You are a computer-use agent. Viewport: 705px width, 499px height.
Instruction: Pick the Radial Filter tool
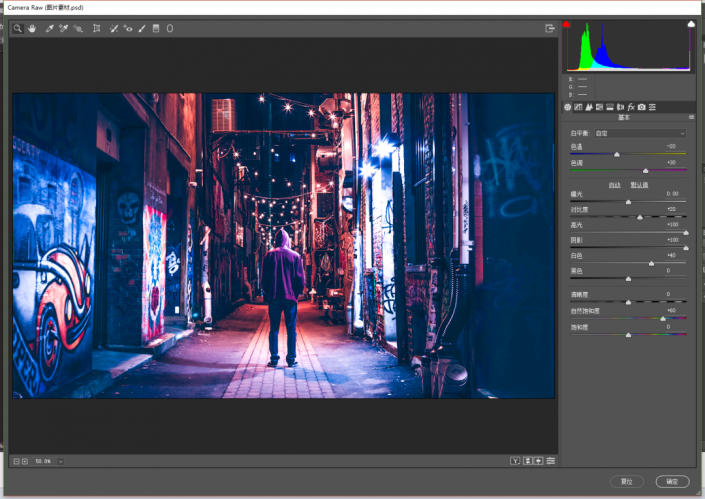pos(170,29)
